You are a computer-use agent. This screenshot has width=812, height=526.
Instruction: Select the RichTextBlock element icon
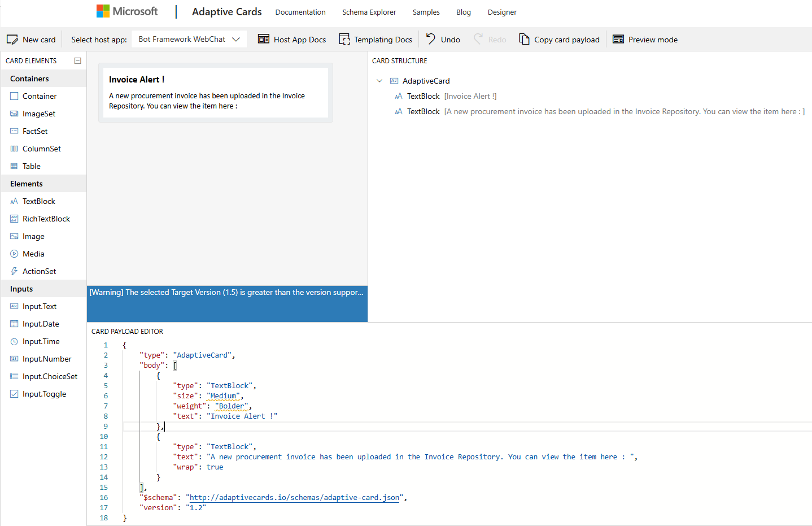pos(14,219)
